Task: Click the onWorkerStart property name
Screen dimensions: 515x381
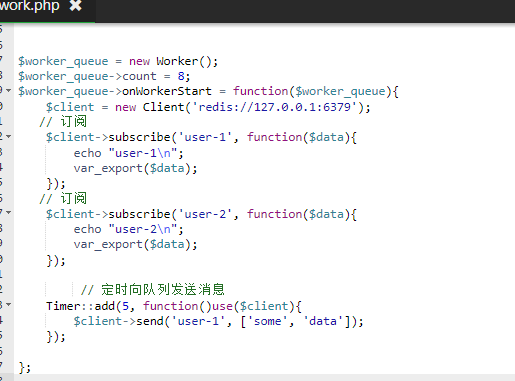Action: click(167, 91)
